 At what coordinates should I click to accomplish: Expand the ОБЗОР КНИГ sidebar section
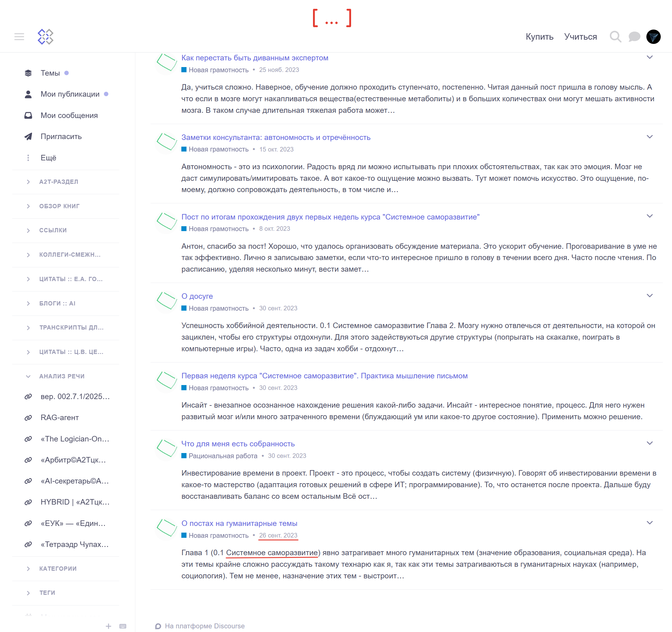pos(28,206)
